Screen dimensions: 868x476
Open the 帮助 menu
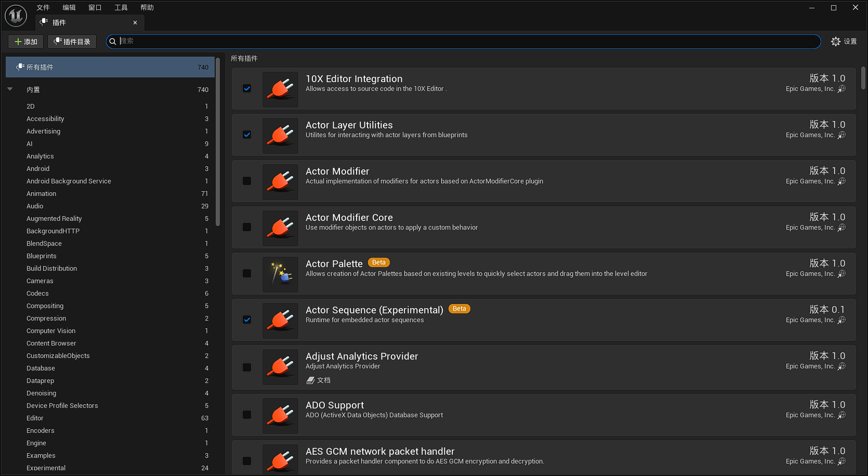click(147, 7)
